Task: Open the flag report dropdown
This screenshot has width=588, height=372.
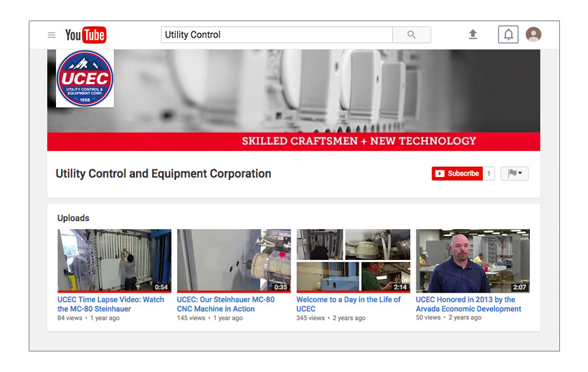Action: pyautogui.click(x=514, y=173)
